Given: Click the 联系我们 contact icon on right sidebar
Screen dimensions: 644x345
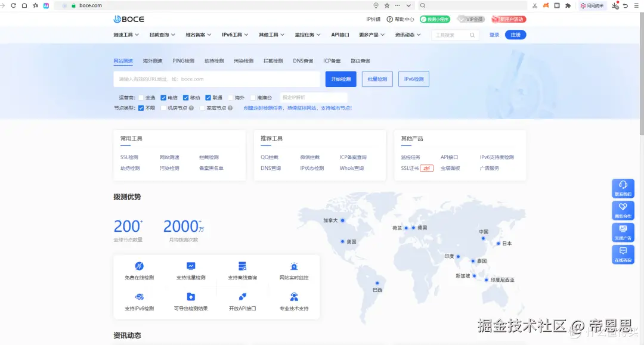Looking at the screenshot, I should (x=623, y=188).
